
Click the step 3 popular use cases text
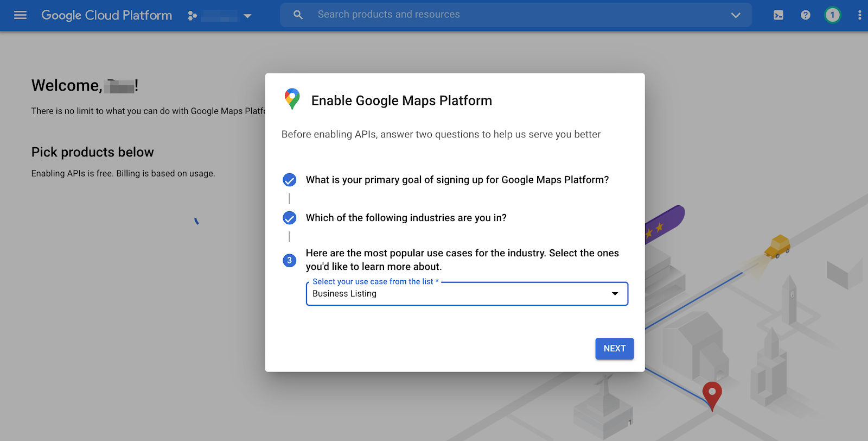pyautogui.click(x=462, y=260)
